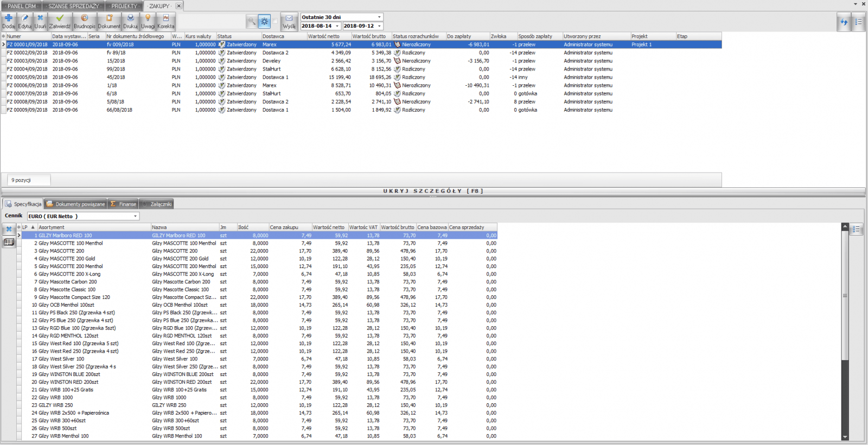Click the Dodaj (add) toolbar icon
Screen dimensions: 868x445
coord(9,21)
